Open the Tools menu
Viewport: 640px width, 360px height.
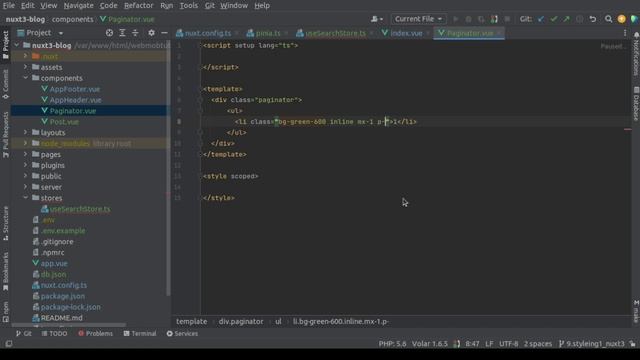[x=189, y=6]
